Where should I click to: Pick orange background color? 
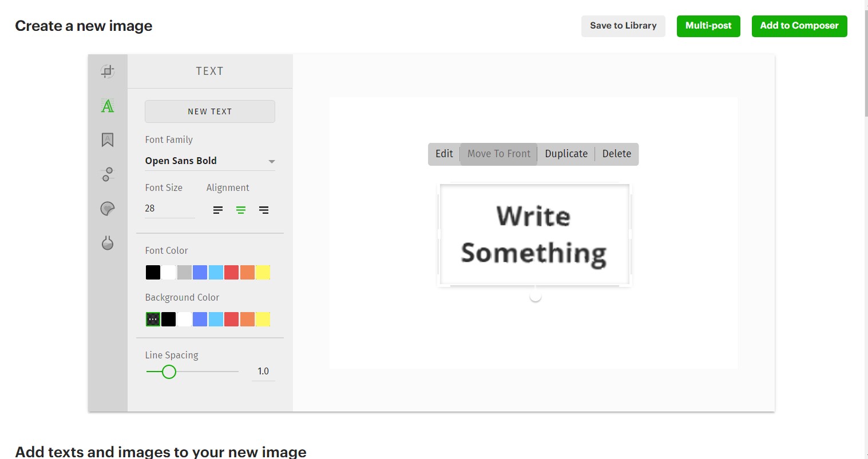tap(247, 320)
